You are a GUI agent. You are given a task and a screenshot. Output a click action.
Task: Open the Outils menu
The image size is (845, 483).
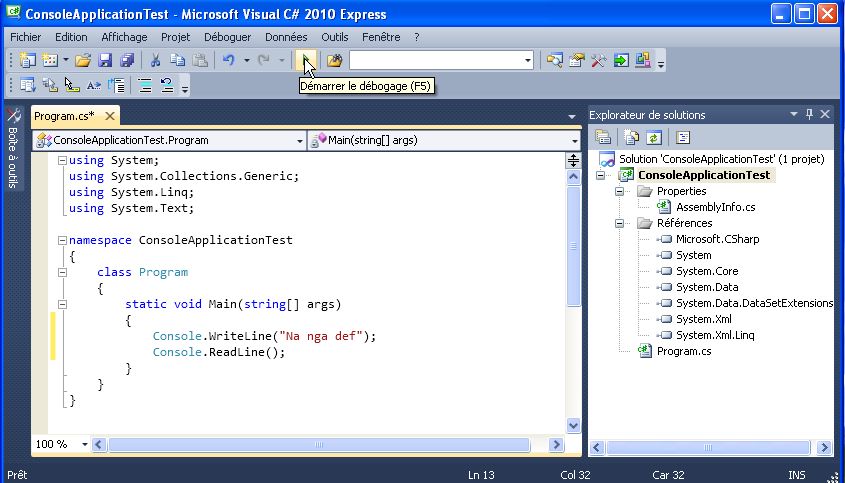coord(335,37)
